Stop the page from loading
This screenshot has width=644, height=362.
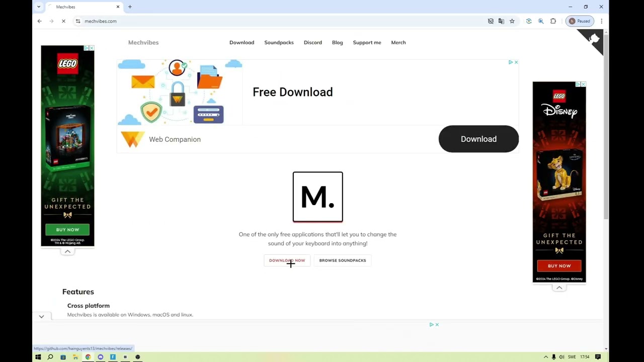[63, 21]
